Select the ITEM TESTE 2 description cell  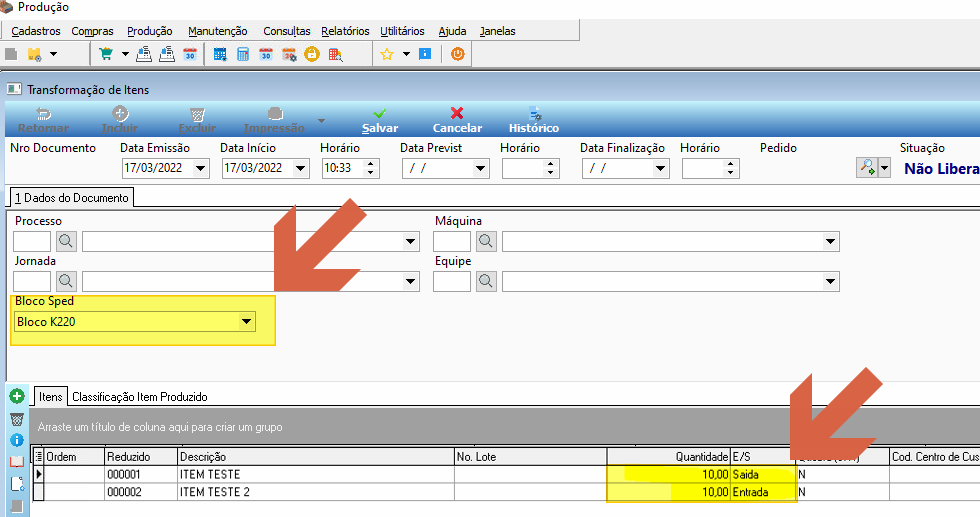316,492
